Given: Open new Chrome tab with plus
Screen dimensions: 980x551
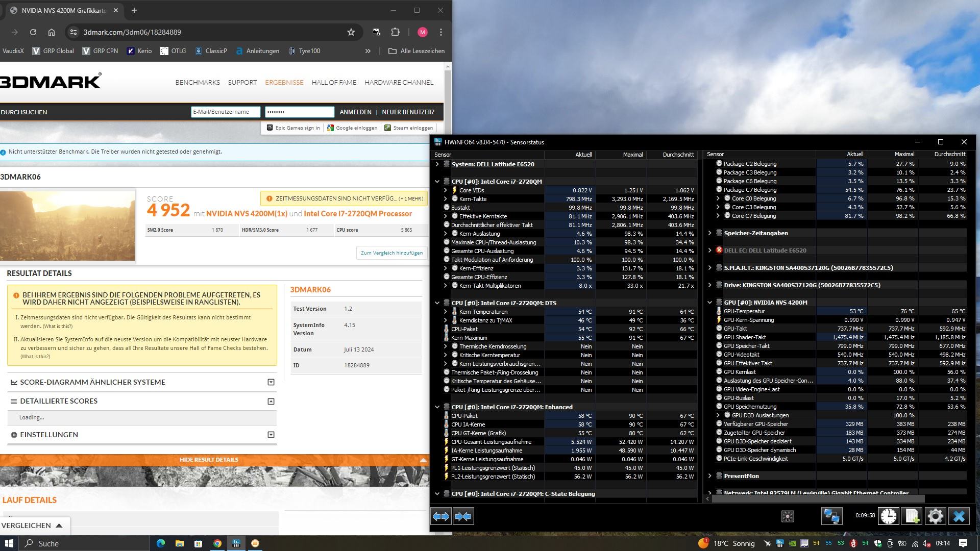Looking at the screenshot, I should [134, 10].
